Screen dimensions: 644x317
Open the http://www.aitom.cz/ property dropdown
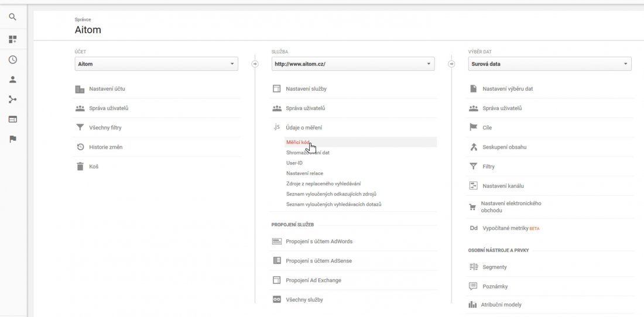point(353,64)
